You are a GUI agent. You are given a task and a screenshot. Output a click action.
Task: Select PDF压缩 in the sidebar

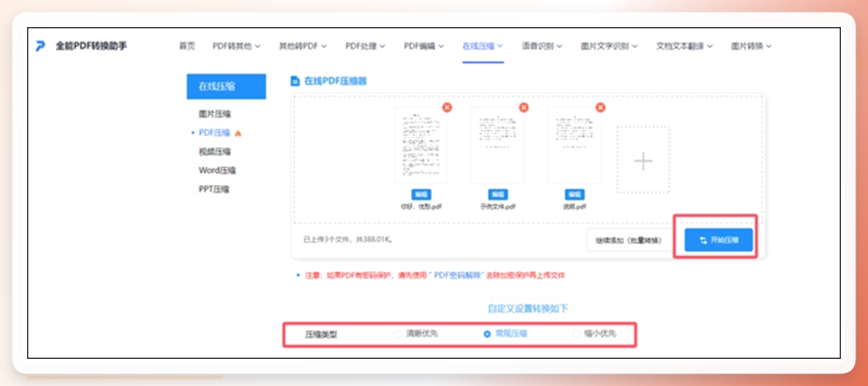tap(215, 133)
